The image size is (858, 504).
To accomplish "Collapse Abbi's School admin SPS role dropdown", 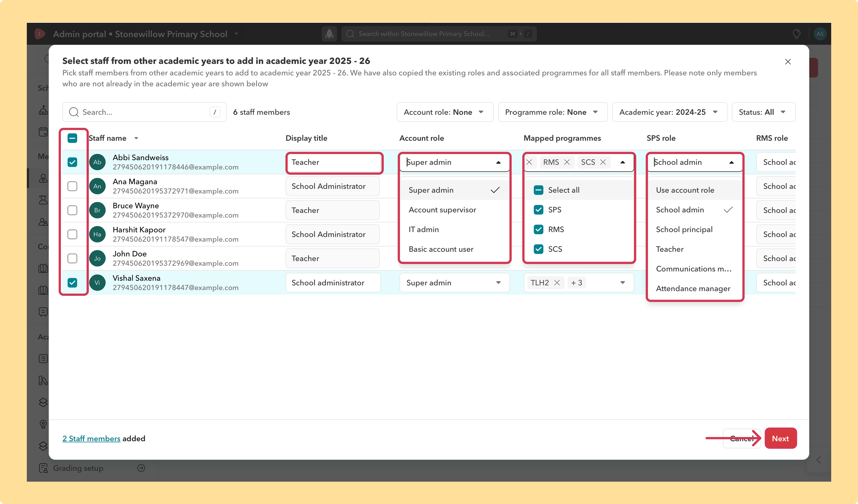I will [731, 162].
